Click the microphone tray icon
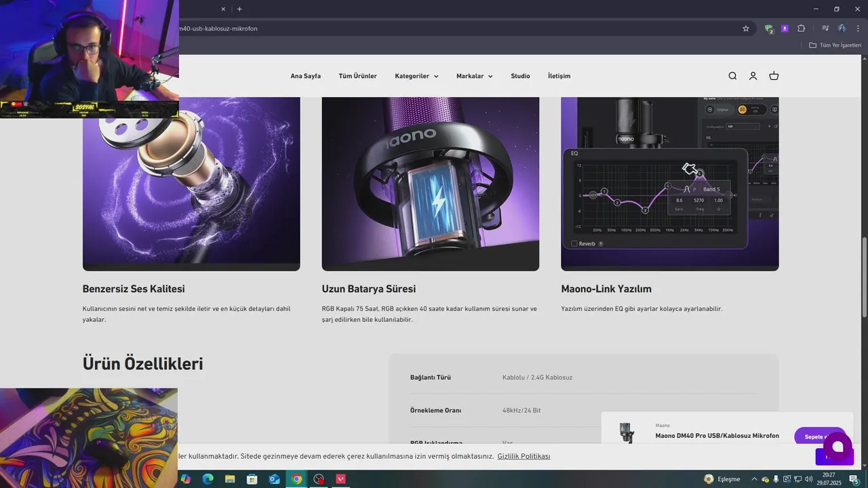The width and height of the screenshot is (868, 488). (776, 479)
